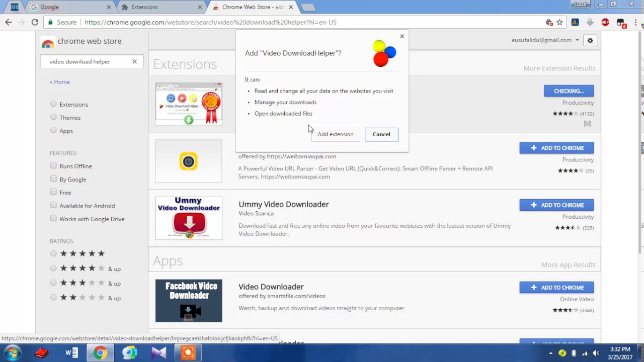Enable the Runs Offline checkbox
The width and height of the screenshot is (644, 362).
pos(53,165)
